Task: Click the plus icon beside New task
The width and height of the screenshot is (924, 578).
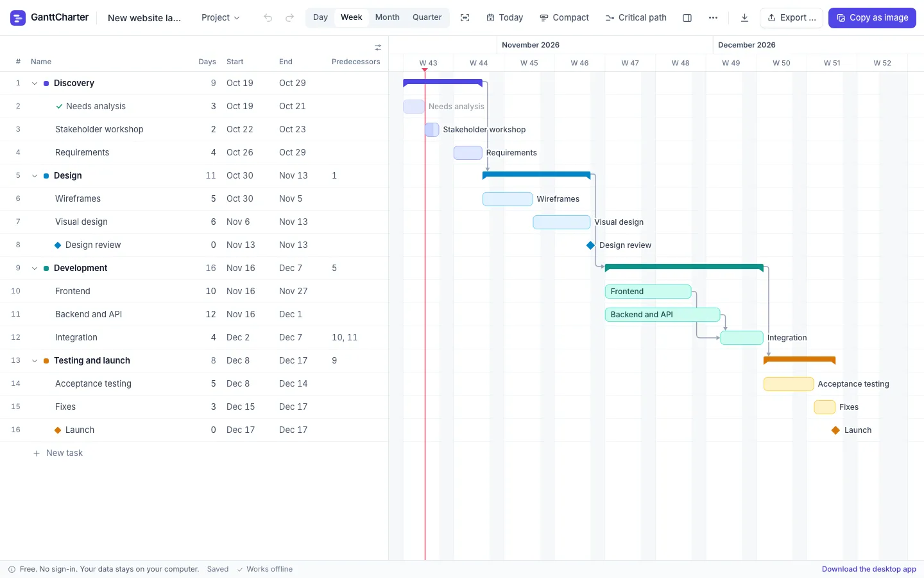Action: pos(37,453)
